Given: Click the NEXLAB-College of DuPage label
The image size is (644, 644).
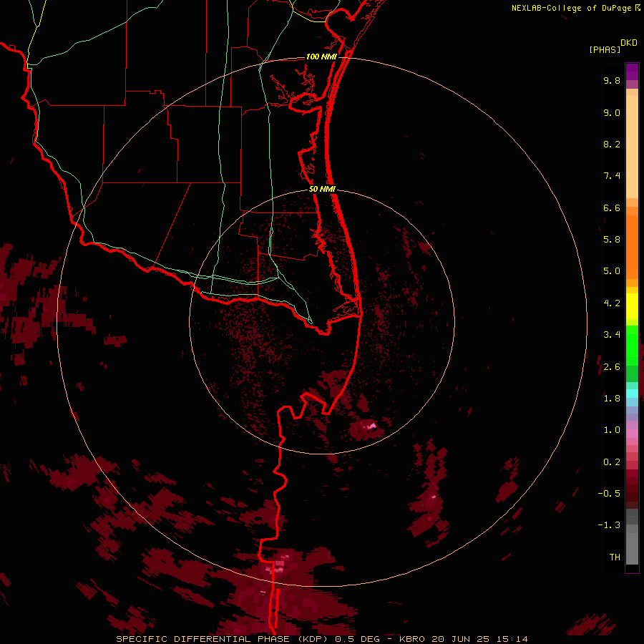Looking at the screenshot, I should point(571,8).
